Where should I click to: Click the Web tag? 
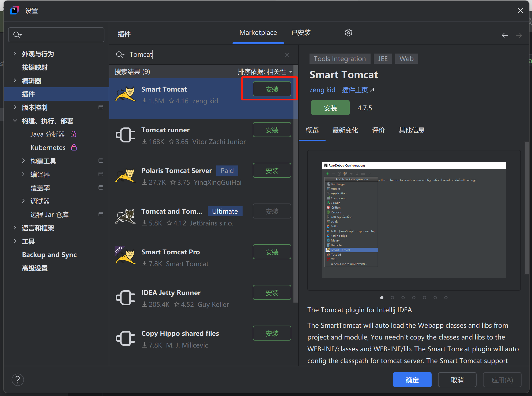pyautogui.click(x=406, y=59)
